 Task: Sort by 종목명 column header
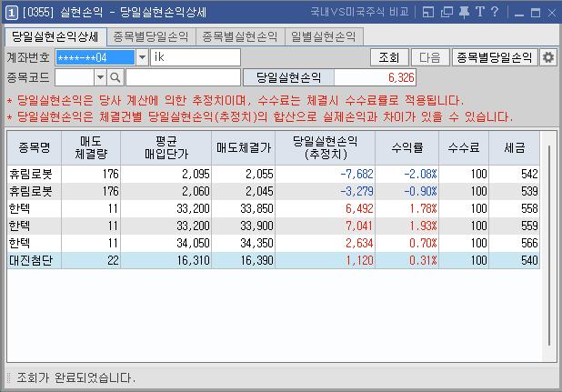point(35,147)
